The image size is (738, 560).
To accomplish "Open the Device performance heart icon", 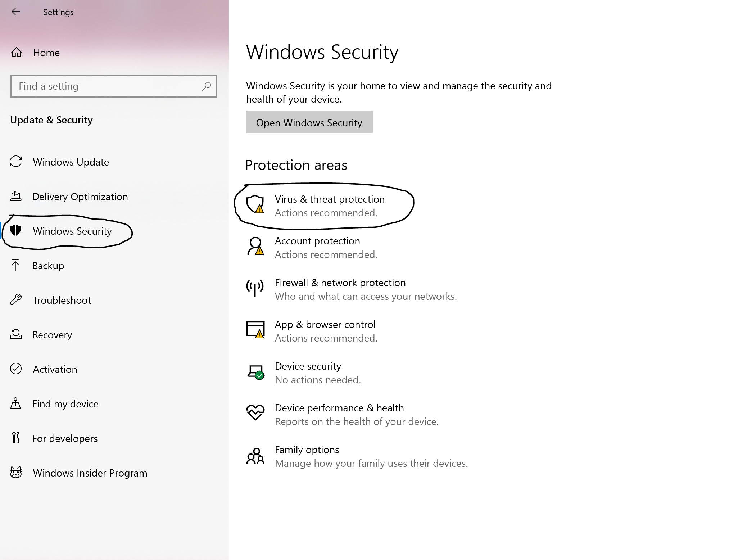I will 255,413.
